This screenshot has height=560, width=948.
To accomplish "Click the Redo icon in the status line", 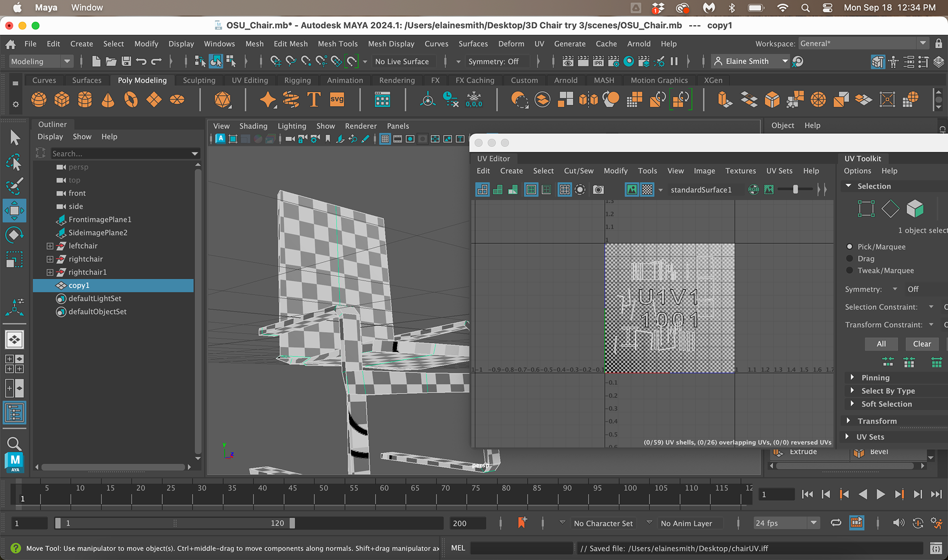I will click(157, 61).
